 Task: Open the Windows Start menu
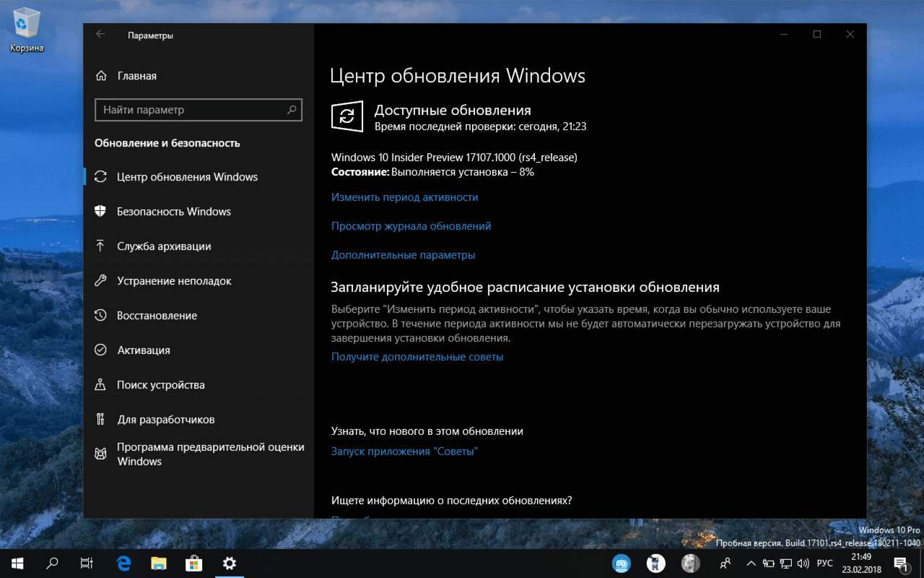click(17, 564)
